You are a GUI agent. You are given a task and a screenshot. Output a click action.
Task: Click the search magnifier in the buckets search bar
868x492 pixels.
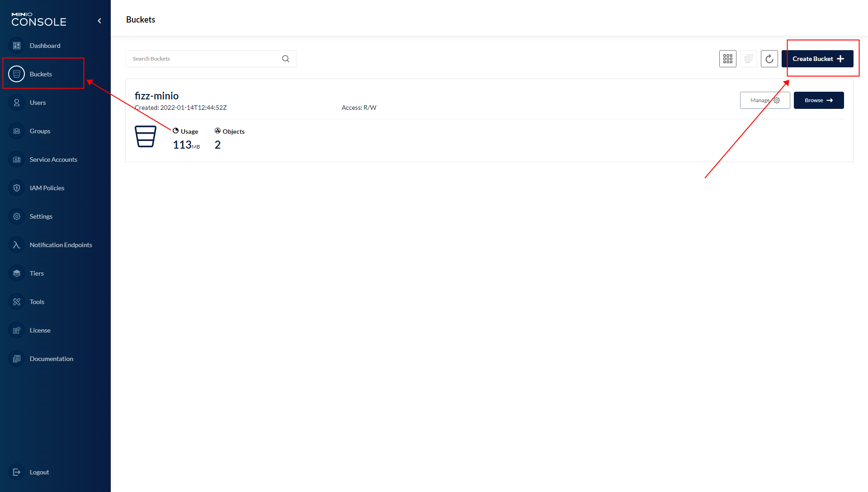pos(285,58)
